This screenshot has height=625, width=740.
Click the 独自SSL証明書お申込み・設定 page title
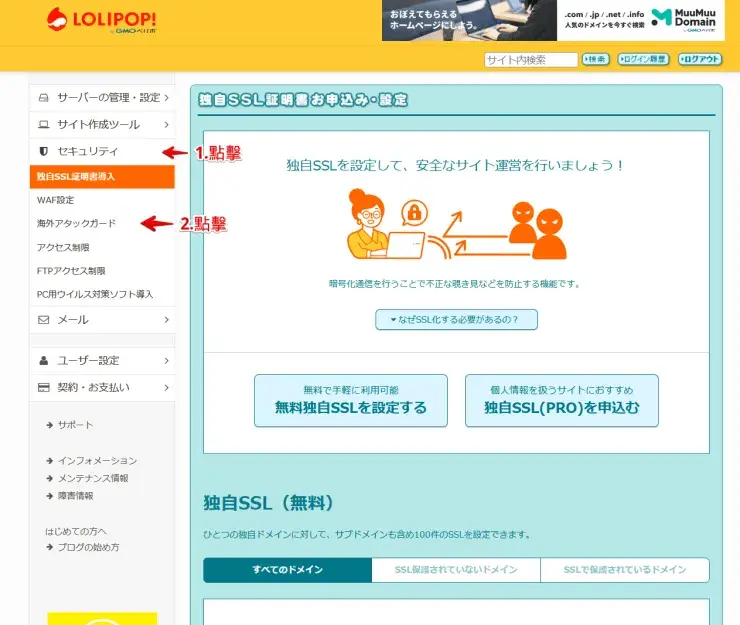[303, 100]
